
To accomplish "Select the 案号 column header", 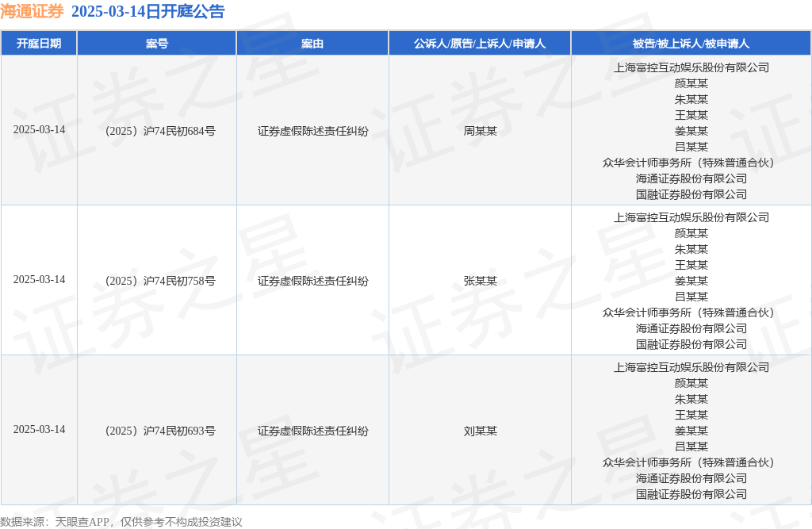I will click(157, 44).
